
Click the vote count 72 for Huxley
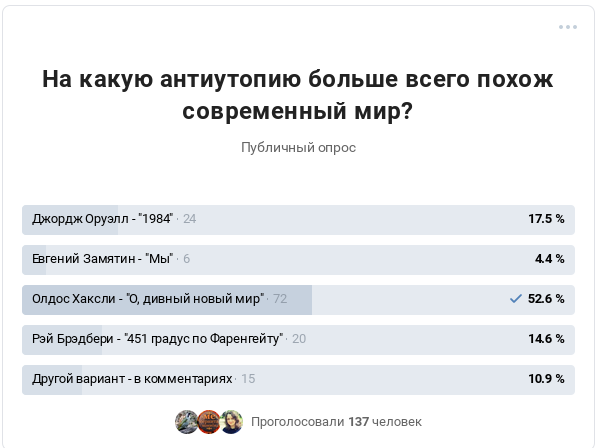coord(280,299)
